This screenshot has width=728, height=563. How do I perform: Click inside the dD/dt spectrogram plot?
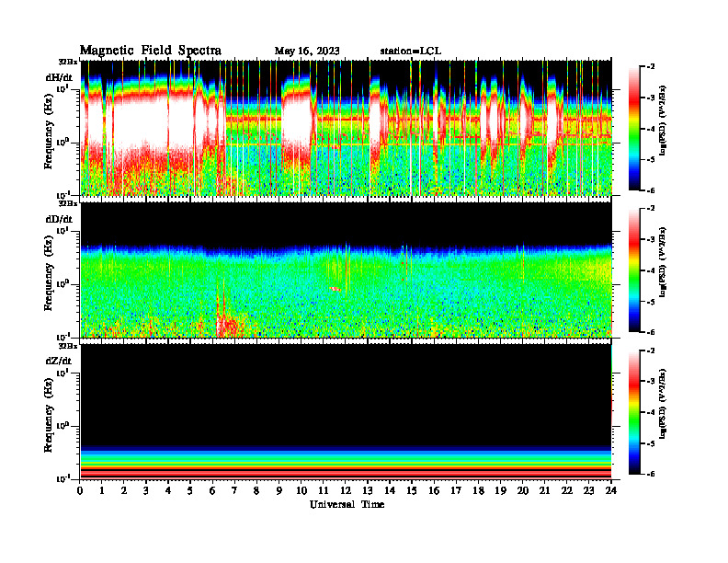pyautogui.click(x=346, y=270)
